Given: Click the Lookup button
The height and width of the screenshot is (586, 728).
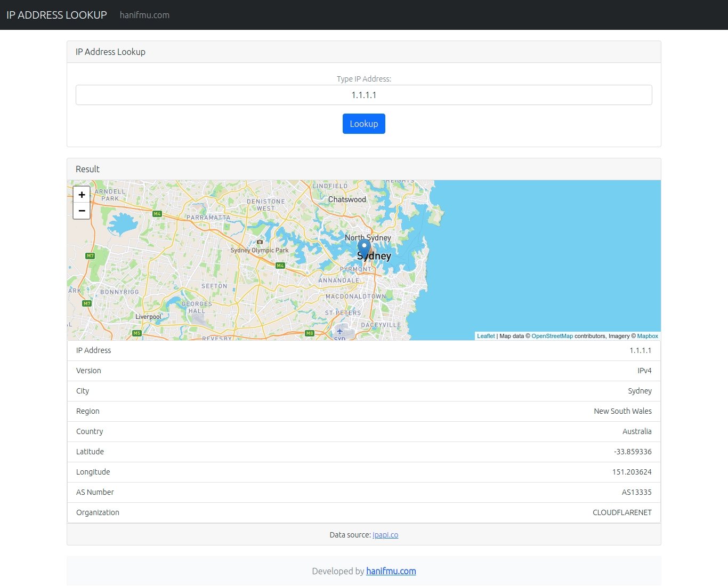Looking at the screenshot, I should 364,124.
